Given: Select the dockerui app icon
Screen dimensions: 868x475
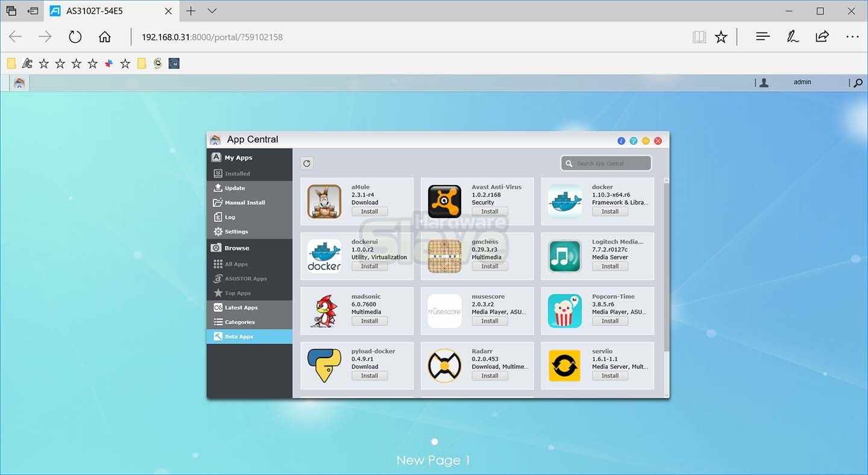Looking at the screenshot, I should [x=324, y=256].
